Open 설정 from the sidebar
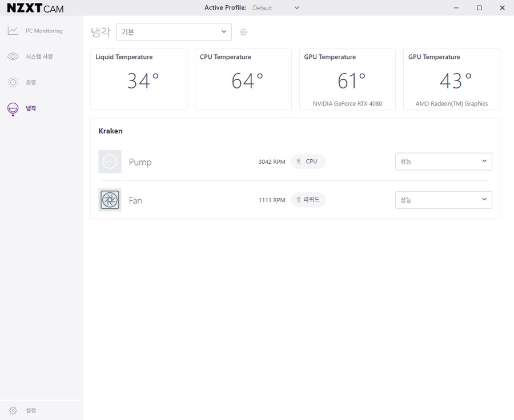 click(41, 410)
